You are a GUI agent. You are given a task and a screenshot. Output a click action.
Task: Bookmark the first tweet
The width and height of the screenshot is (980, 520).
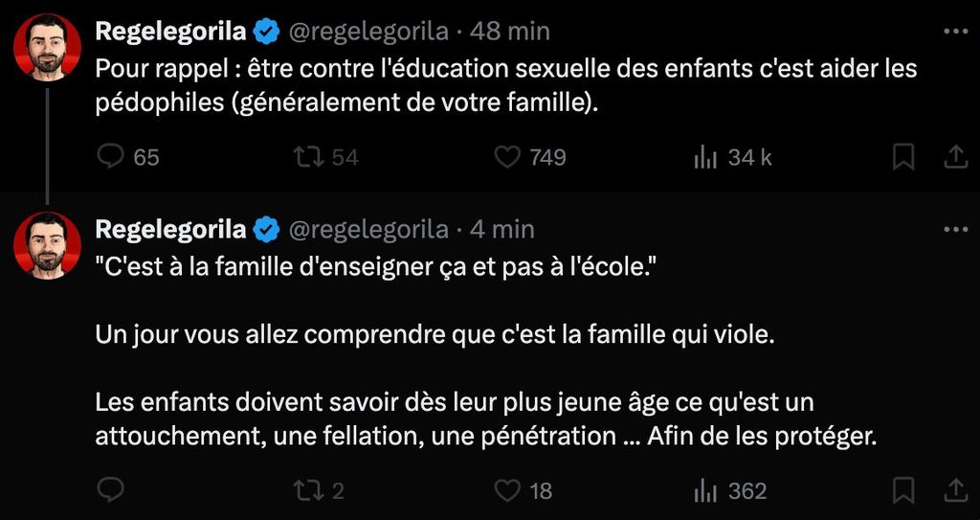click(902, 157)
